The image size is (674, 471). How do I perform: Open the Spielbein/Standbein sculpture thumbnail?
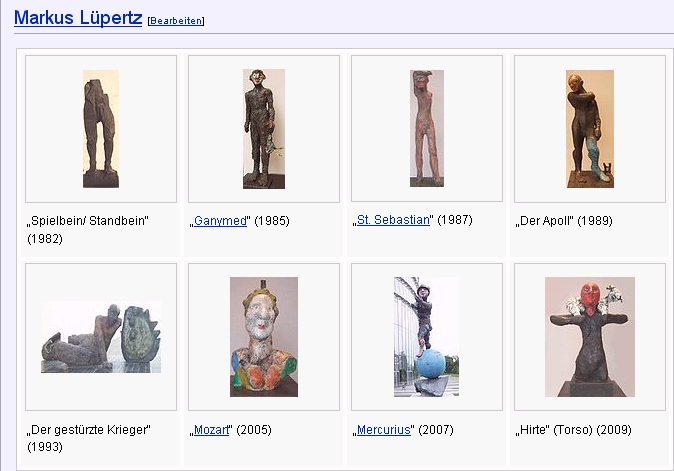coord(101,129)
